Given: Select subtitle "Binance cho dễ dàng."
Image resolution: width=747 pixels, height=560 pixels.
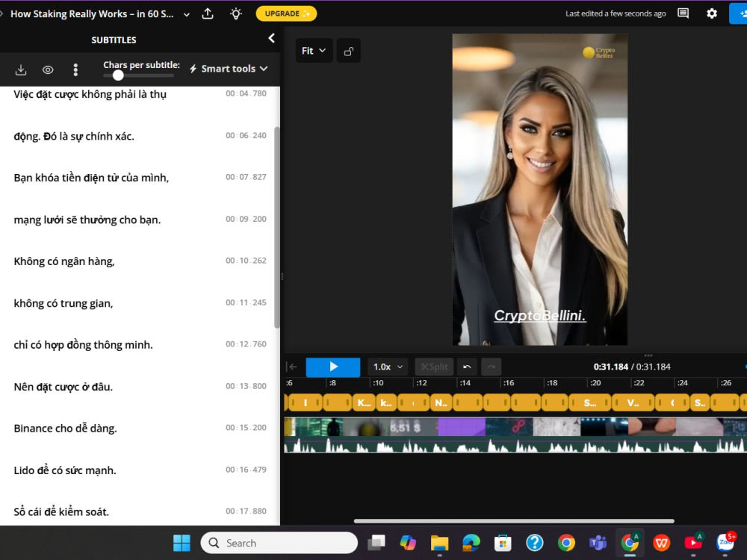Looking at the screenshot, I should (65, 428).
